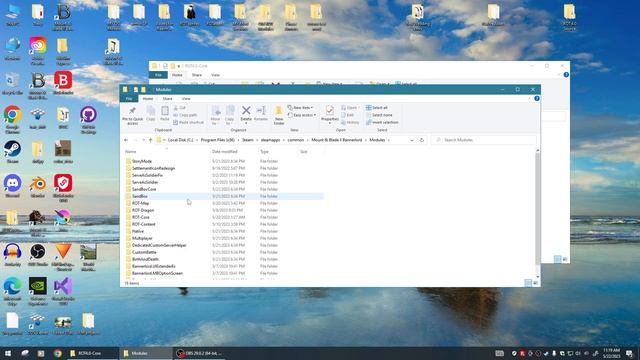Open the Blender desktop shortcut
This screenshot has height=360, width=640.
coord(38,186)
